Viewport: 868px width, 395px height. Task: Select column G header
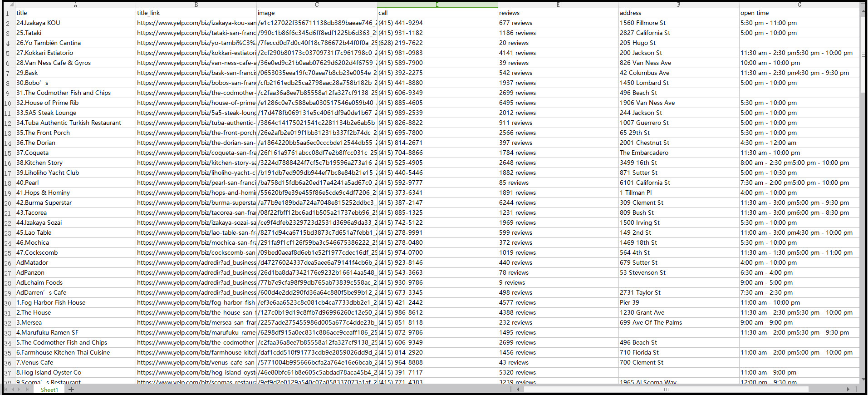799,5
